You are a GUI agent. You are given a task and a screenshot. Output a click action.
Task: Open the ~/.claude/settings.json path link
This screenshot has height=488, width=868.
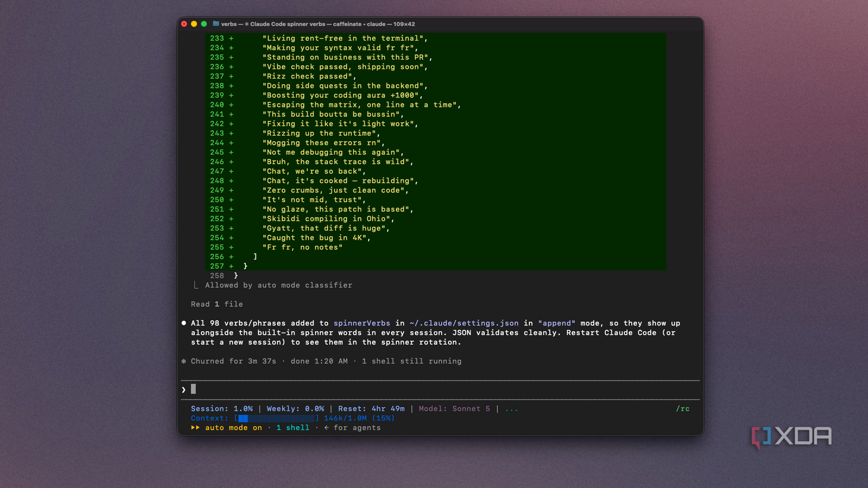(x=464, y=323)
